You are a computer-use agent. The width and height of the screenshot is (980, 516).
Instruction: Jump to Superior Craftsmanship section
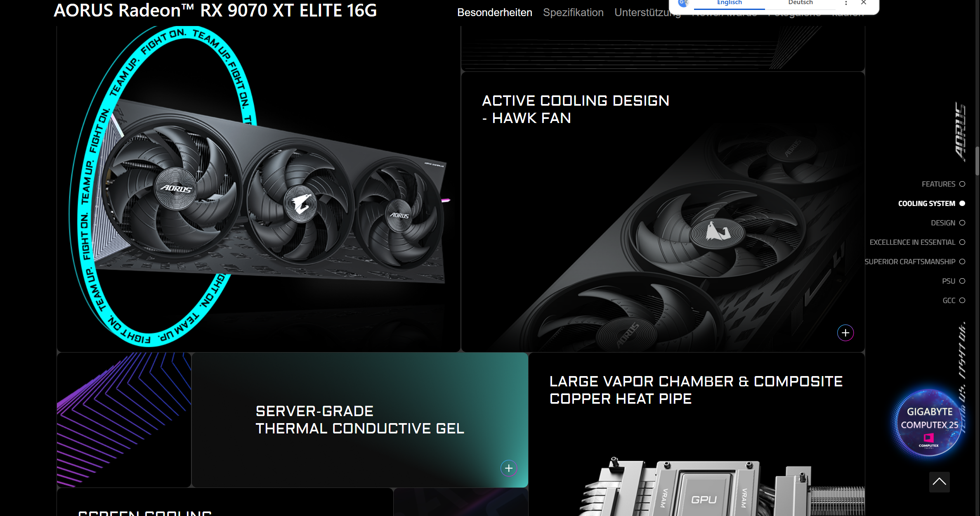click(x=910, y=262)
